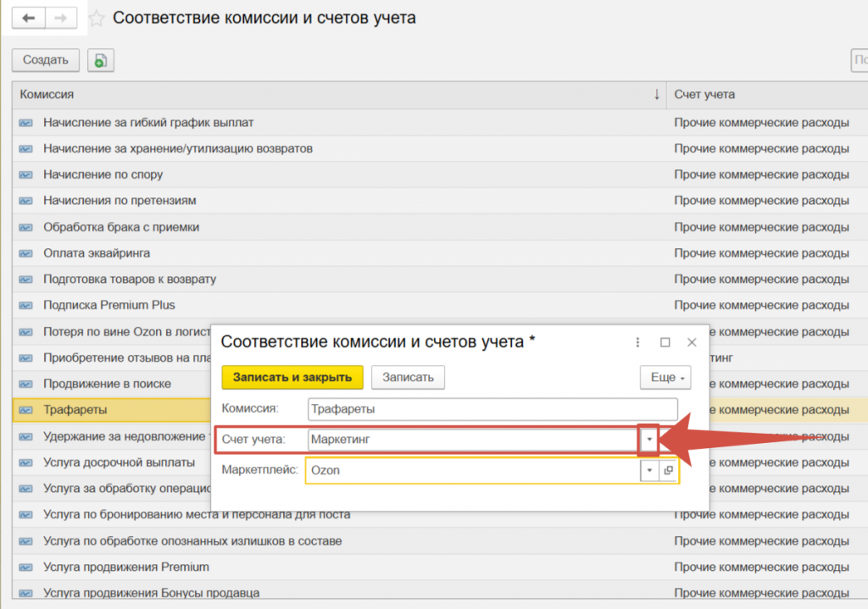Click the Создать button
This screenshot has height=609, width=868.
(46, 60)
